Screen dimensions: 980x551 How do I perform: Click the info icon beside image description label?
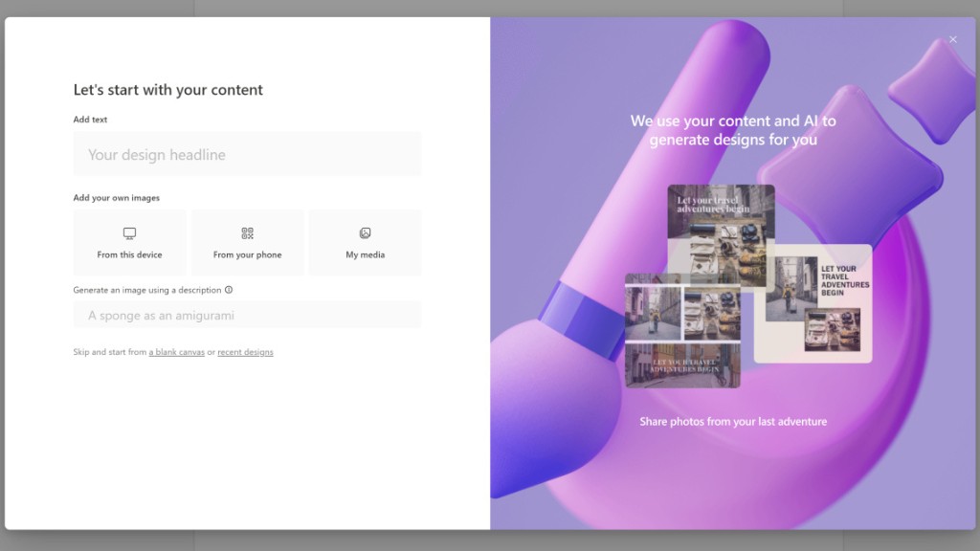click(x=229, y=290)
